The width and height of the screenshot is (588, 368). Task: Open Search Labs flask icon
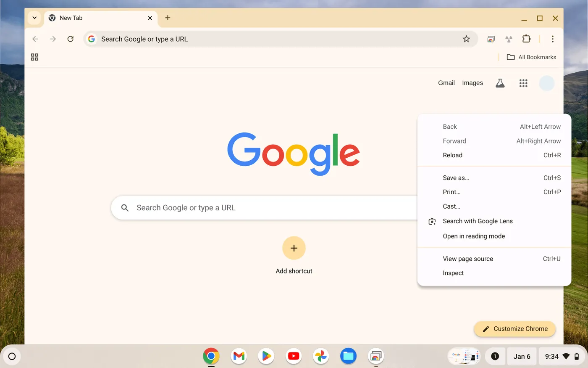(x=500, y=83)
